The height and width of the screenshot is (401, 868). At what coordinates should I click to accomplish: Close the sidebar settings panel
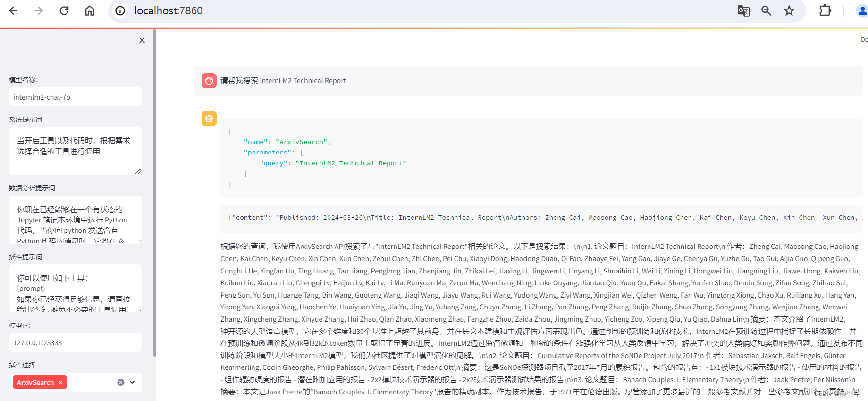[142, 40]
